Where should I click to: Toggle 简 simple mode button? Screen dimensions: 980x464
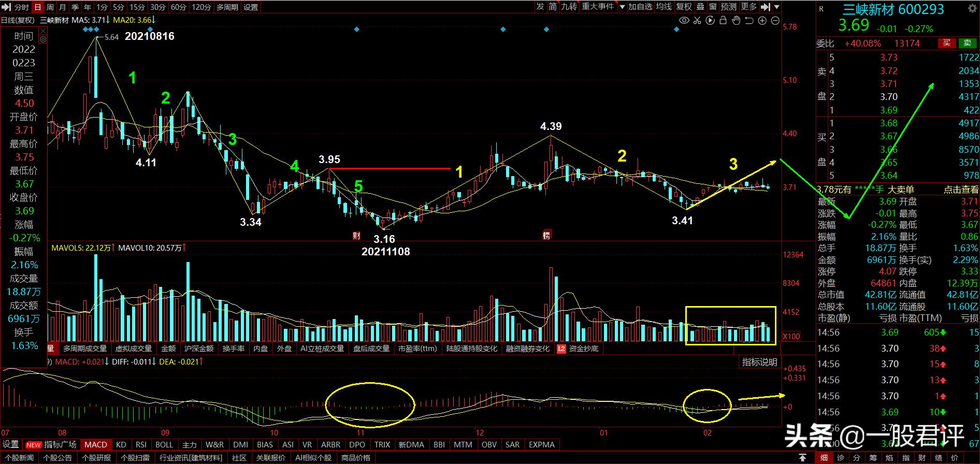click(553, 7)
